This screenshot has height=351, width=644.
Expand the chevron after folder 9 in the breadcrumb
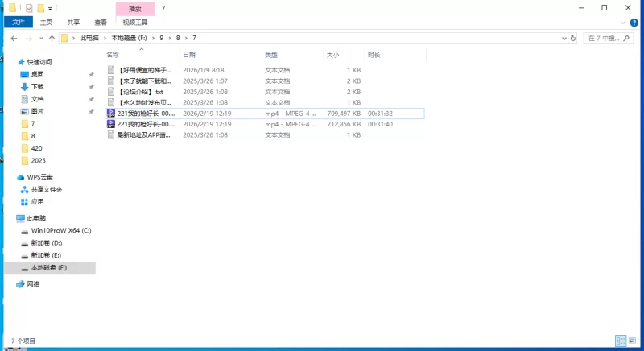pos(170,38)
